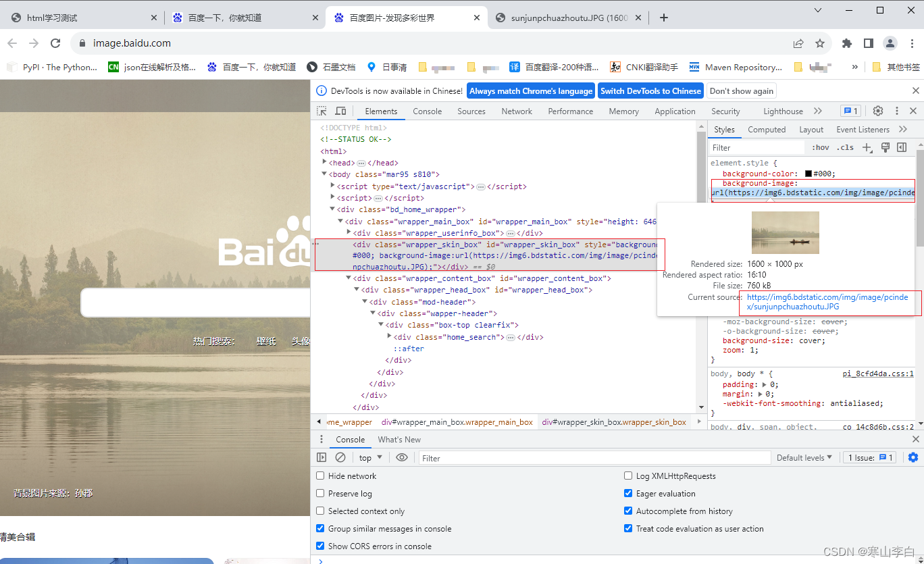Image resolution: width=924 pixels, height=564 pixels.
Task: Show more DevTools panels with chevron
Action: click(x=818, y=111)
